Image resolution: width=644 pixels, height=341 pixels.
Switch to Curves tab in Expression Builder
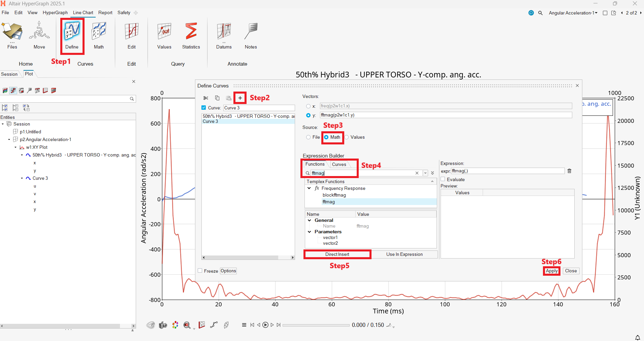tap(339, 164)
